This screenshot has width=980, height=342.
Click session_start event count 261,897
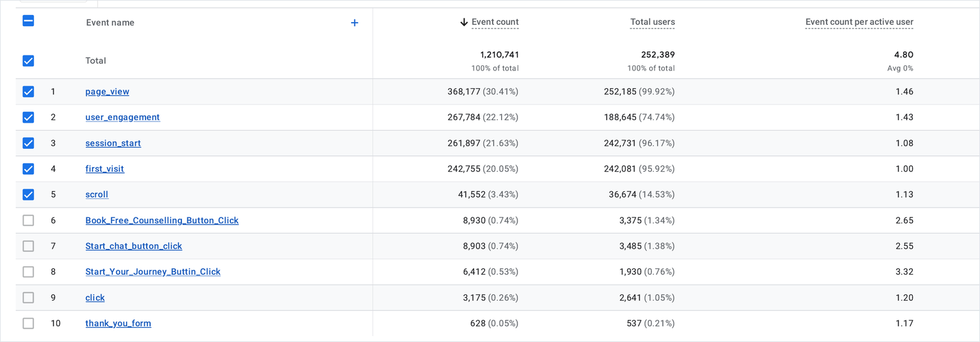point(464,143)
